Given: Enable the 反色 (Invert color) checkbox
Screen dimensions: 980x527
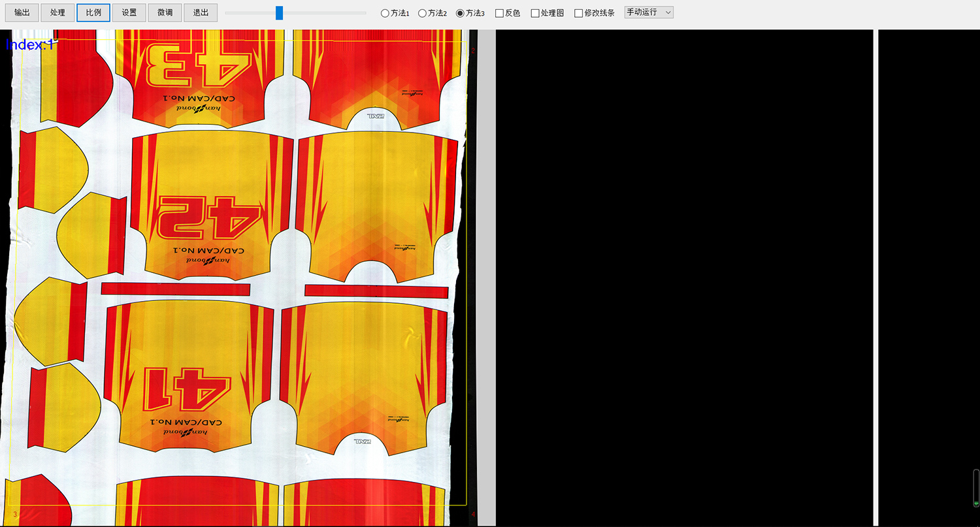Looking at the screenshot, I should point(500,13).
